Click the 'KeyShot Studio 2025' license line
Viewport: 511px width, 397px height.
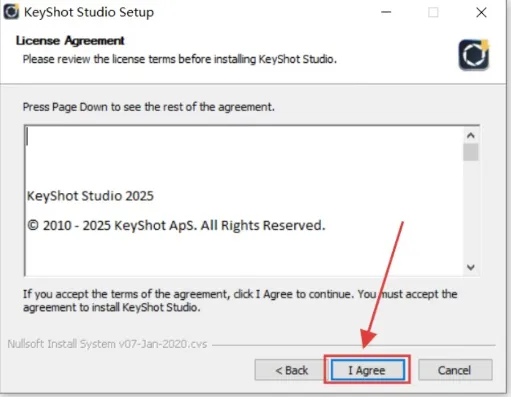(90, 196)
